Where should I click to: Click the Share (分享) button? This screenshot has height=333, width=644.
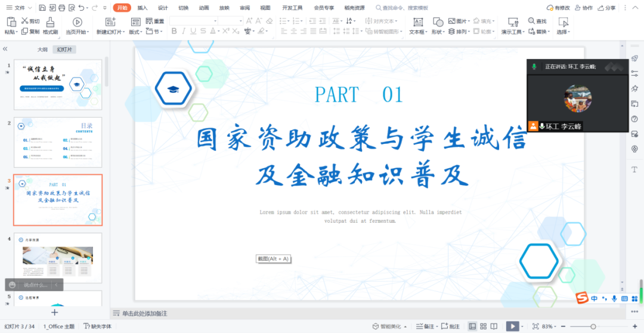pyautogui.click(x=606, y=8)
